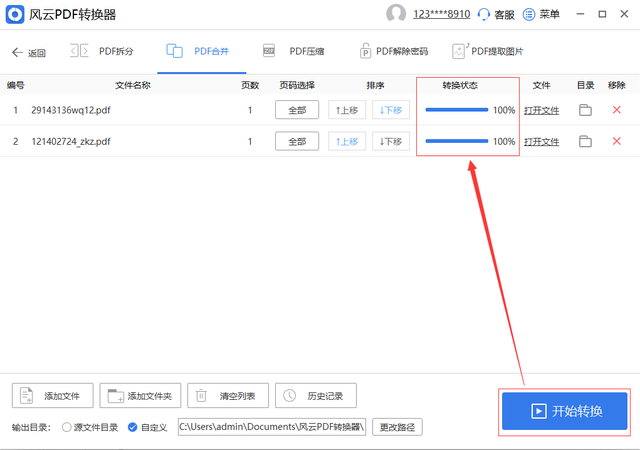Go back with 返回 arrow

click(29, 53)
